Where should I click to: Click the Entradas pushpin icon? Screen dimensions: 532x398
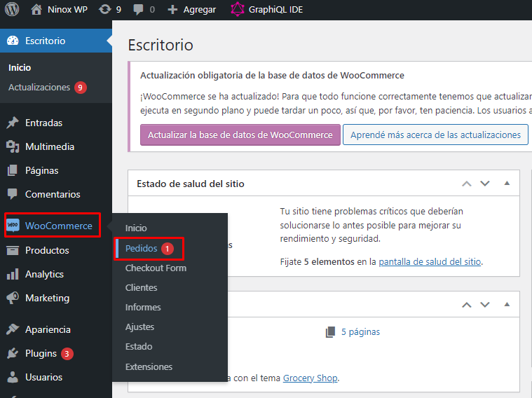pos(13,123)
